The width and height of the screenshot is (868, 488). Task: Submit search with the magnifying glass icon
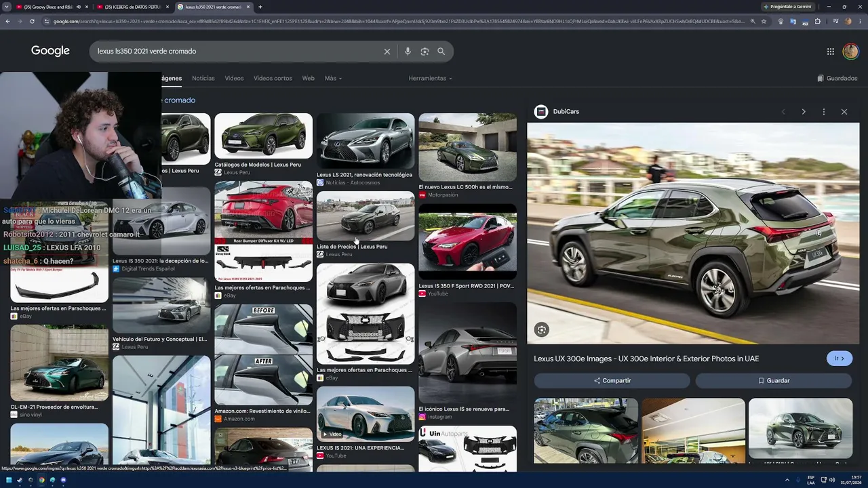pyautogui.click(x=441, y=52)
